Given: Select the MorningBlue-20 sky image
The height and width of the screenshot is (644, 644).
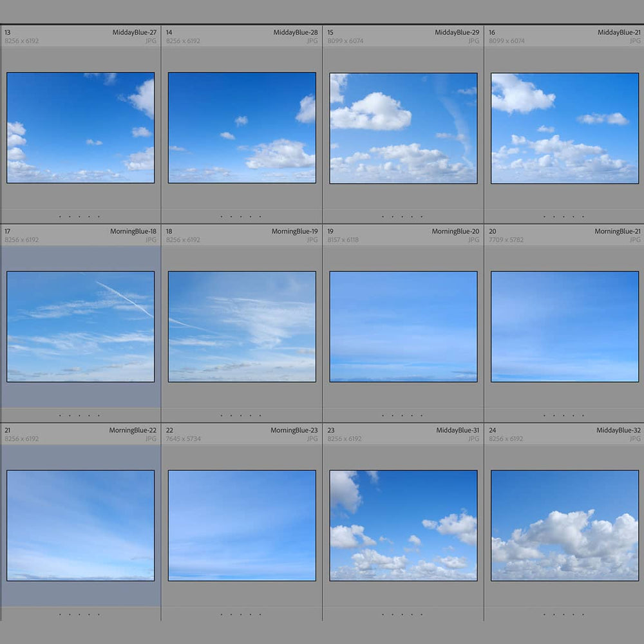Looking at the screenshot, I should [403, 327].
